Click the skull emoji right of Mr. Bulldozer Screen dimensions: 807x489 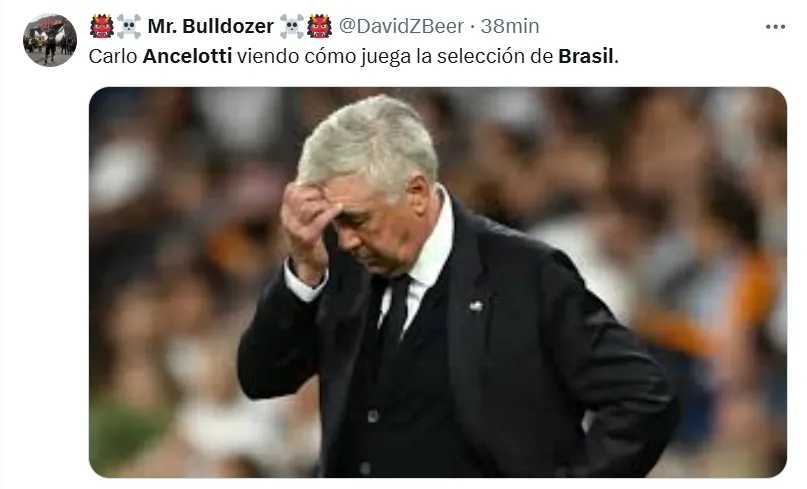(292, 26)
